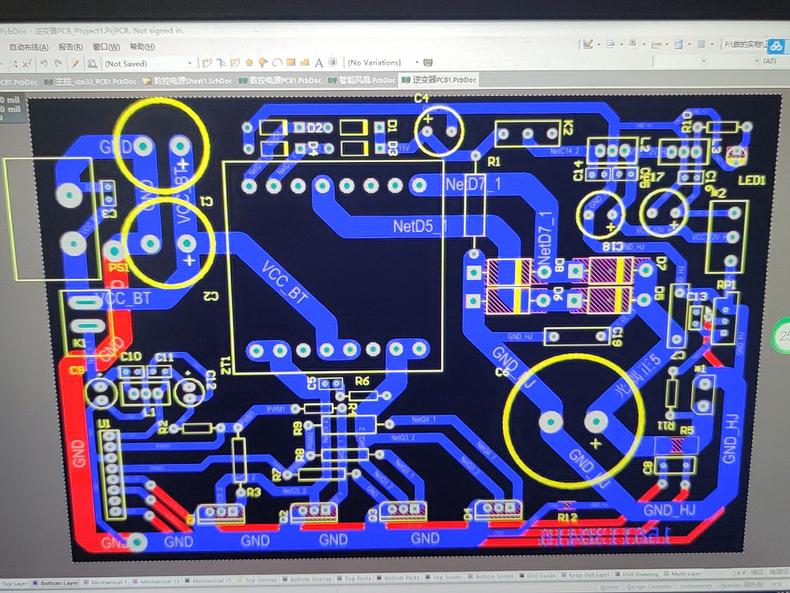Screen dimensions: 790x593
Task: Select the large C6 capacitor footprint
Action: pyautogui.click(x=574, y=421)
